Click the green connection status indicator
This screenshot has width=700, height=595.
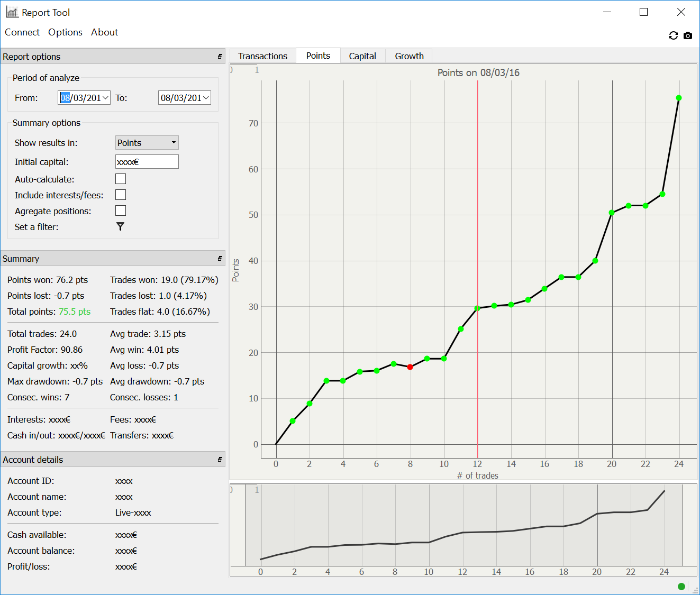coord(681,586)
